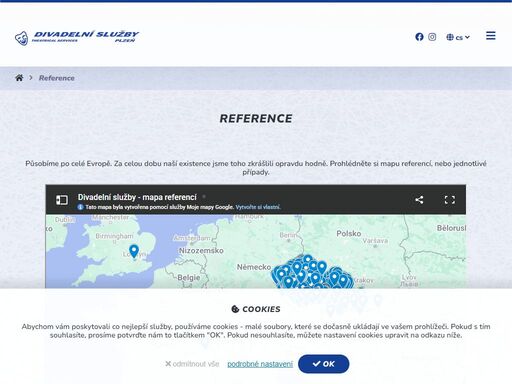Click the Polsko label on the map
The height and width of the screenshot is (384, 512).
pyautogui.click(x=349, y=233)
